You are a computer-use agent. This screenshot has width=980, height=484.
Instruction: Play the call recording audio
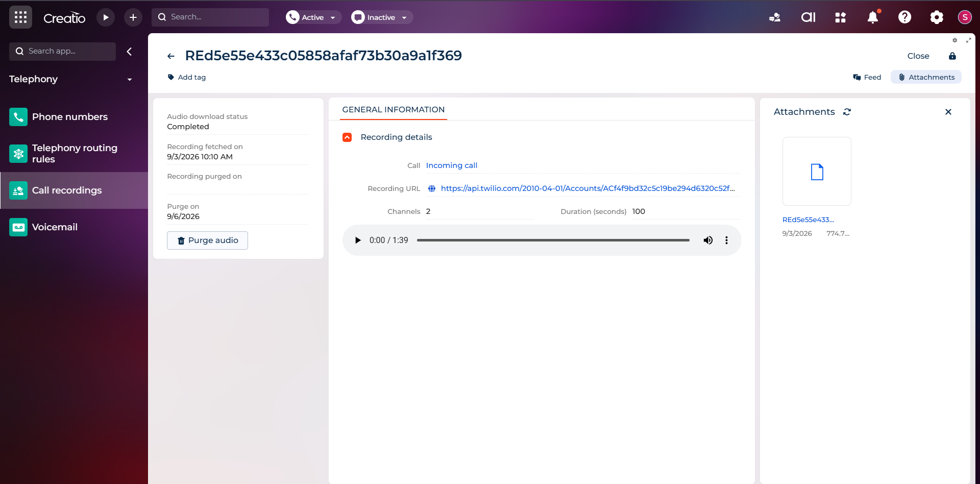coord(358,240)
